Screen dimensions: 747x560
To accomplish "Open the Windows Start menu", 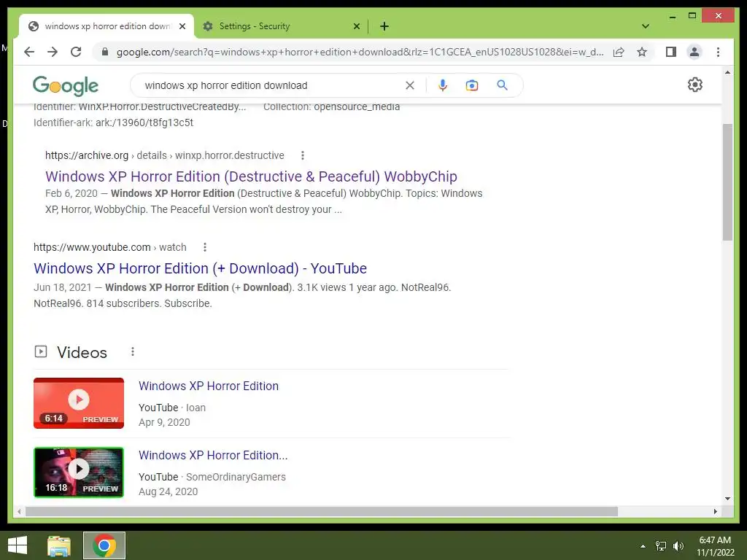I will point(18,545).
